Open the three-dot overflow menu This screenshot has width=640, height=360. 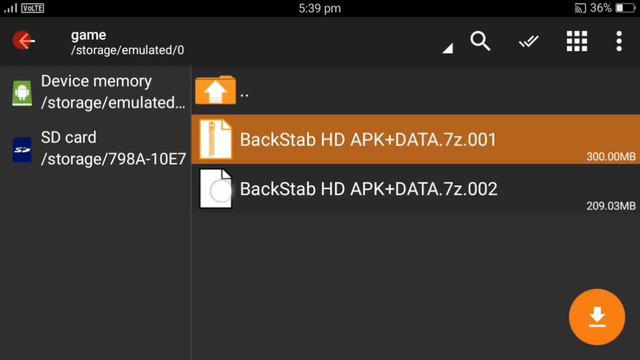tap(619, 41)
